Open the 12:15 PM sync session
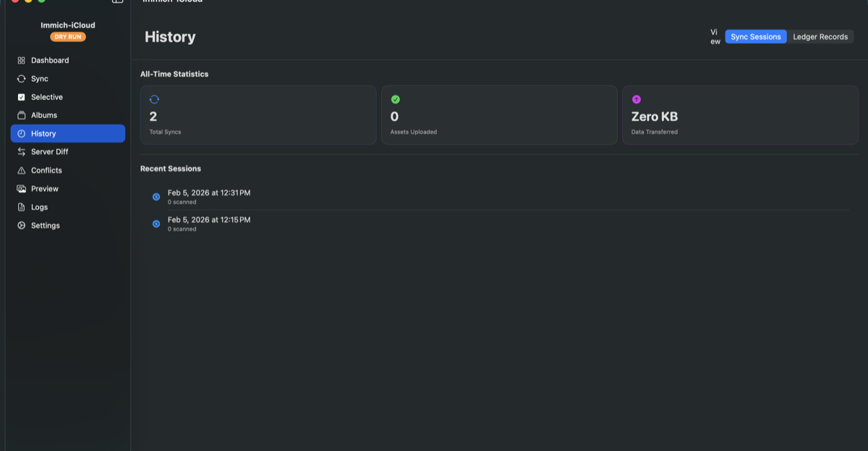Image resolution: width=868 pixels, height=451 pixels. click(x=499, y=223)
